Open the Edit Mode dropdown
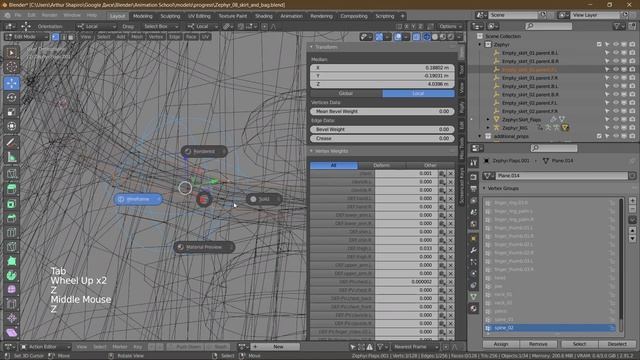This screenshot has width=640, height=360. (x=27, y=37)
